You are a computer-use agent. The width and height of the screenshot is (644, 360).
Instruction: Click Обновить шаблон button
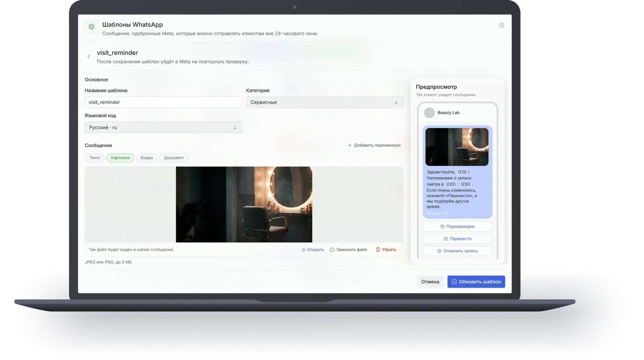[x=476, y=282]
